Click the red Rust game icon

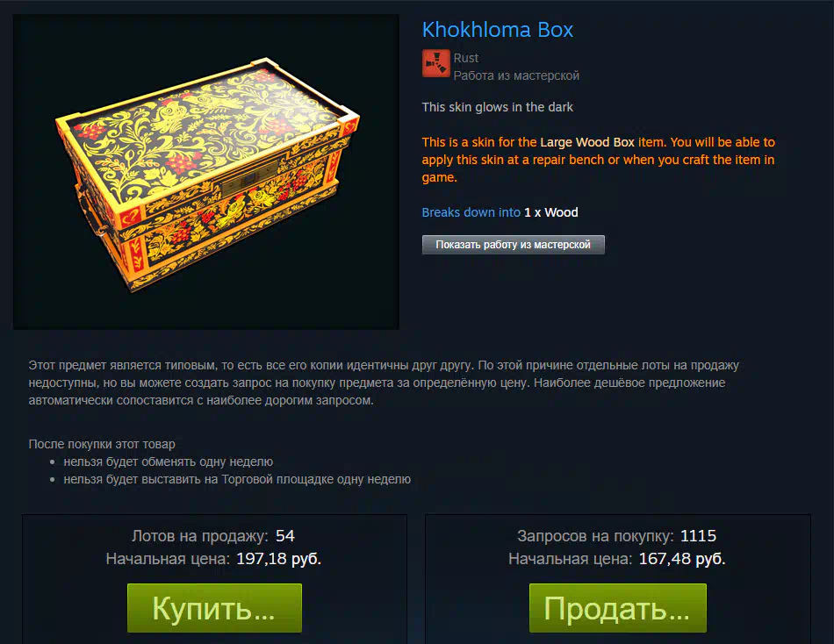pos(436,63)
